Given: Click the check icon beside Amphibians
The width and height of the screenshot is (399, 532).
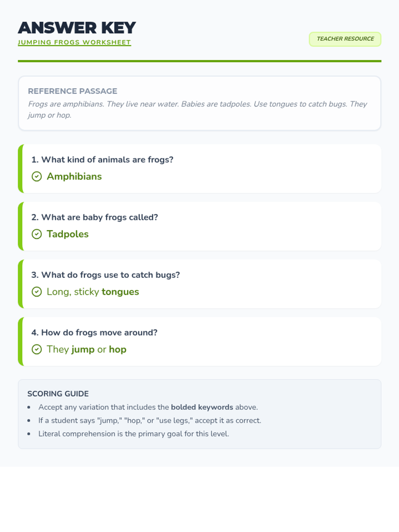Looking at the screenshot, I should point(37,176).
